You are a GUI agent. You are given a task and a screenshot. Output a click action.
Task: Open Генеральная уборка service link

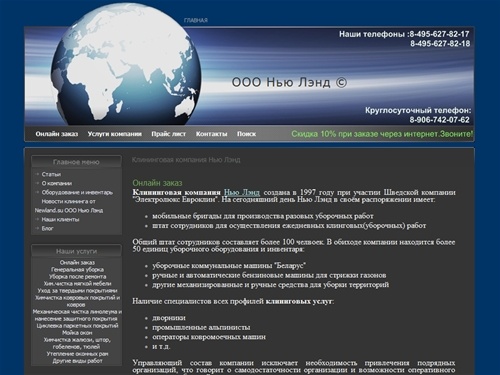coord(77,270)
